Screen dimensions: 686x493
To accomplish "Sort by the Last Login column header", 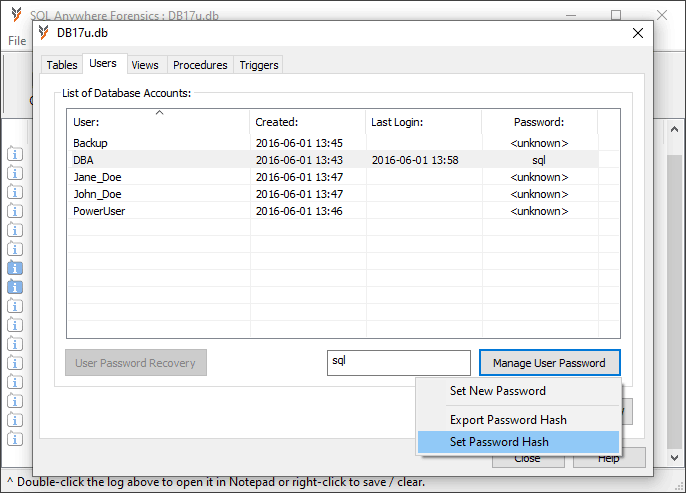I will (x=424, y=122).
